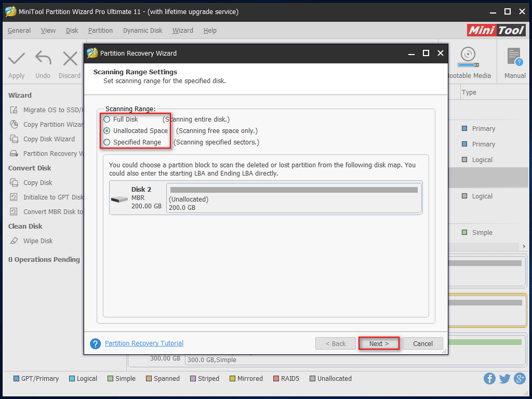Click the Initialize to GPT Disk icon

(x=14, y=197)
